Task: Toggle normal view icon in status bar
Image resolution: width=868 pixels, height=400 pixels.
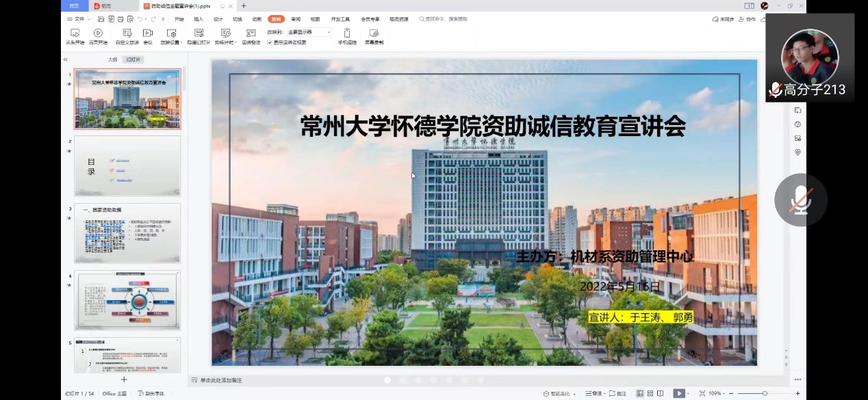Action: click(x=640, y=393)
